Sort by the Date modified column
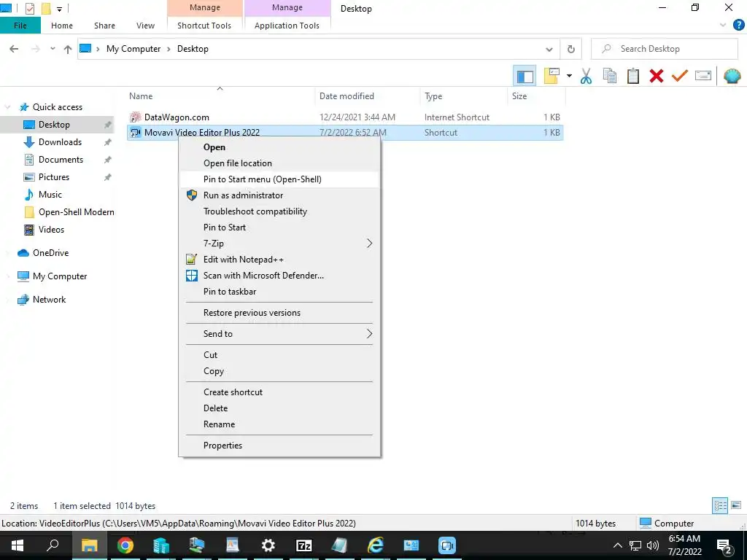Viewport: 747px width, 560px height. tap(367, 96)
